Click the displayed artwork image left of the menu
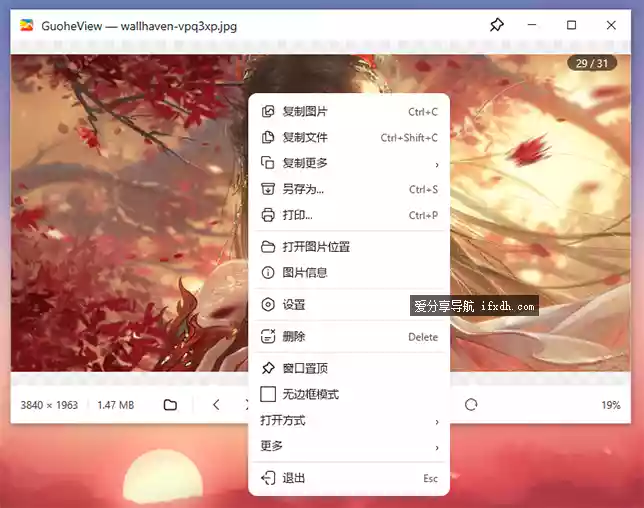The image size is (644, 508). click(129, 213)
